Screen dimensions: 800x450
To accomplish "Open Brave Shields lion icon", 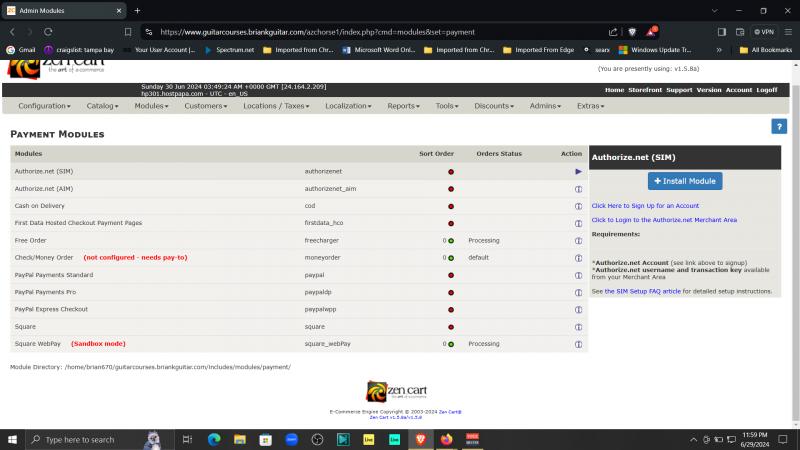I will pyautogui.click(x=632, y=32).
